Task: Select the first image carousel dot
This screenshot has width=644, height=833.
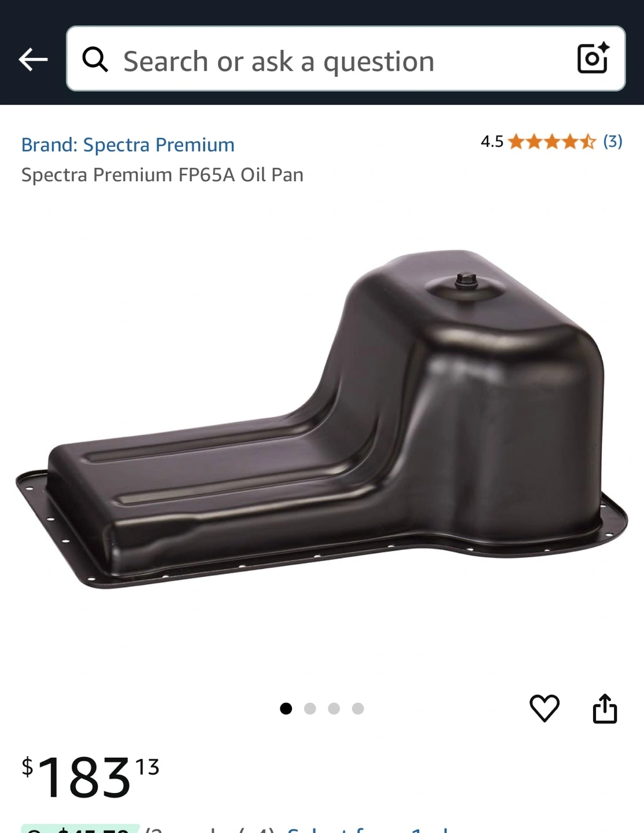Action: pyautogui.click(x=286, y=709)
